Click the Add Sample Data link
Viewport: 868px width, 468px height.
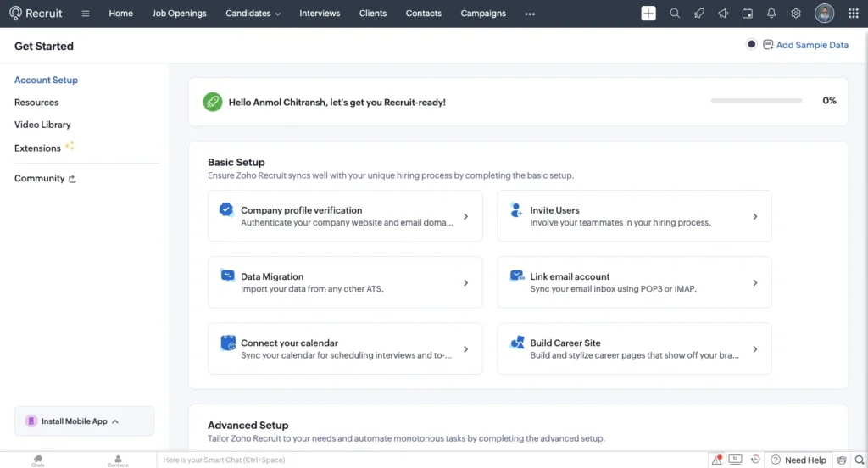click(811, 45)
